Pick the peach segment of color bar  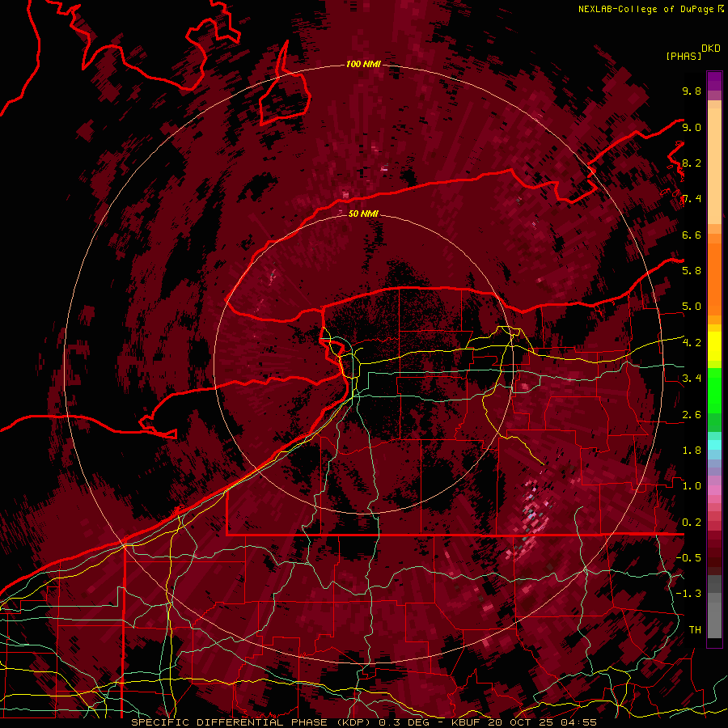point(714,166)
